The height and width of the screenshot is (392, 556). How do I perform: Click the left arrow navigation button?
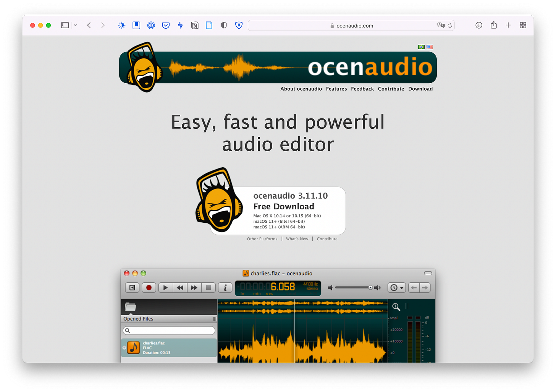(x=414, y=288)
